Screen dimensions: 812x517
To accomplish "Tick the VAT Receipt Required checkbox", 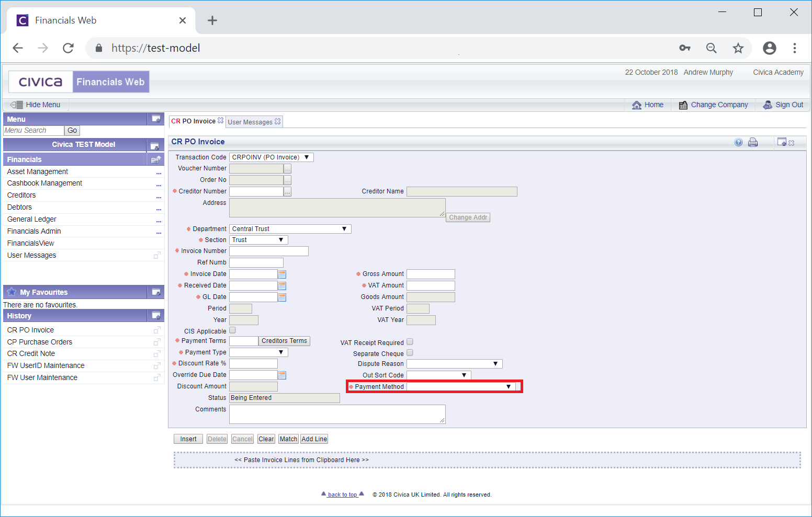I will click(x=410, y=342).
